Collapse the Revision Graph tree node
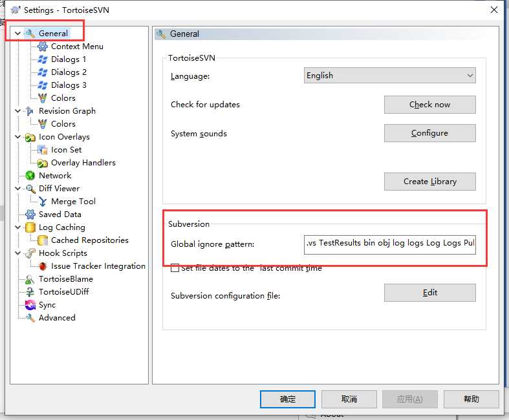509x420 pixels. pyautogui.click(x=18, y=111)
